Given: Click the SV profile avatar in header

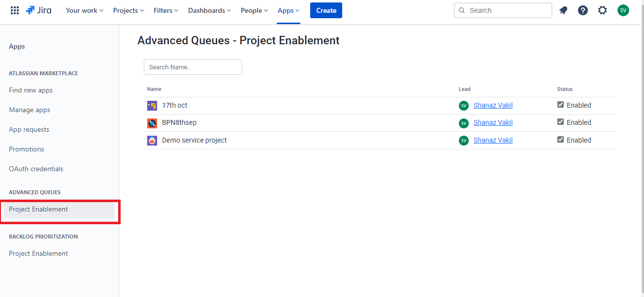Looking at the screenshot, I should tap(623, 10).
